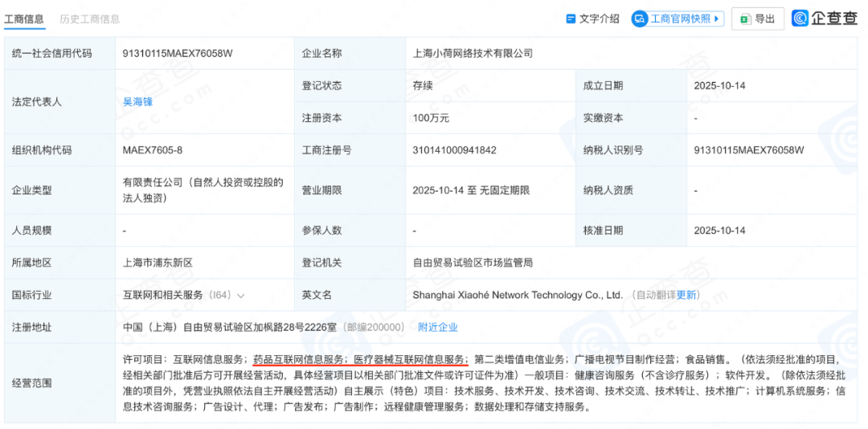Image resolution: width=868 pixels, height=429 pixels.
Task: Click the 附近企业 link beside the address
Action: pos(438,327)
